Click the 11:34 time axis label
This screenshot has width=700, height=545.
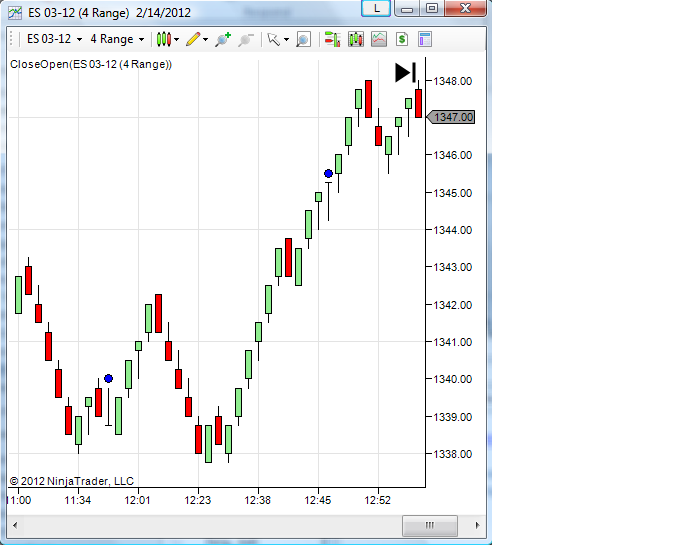78,500
